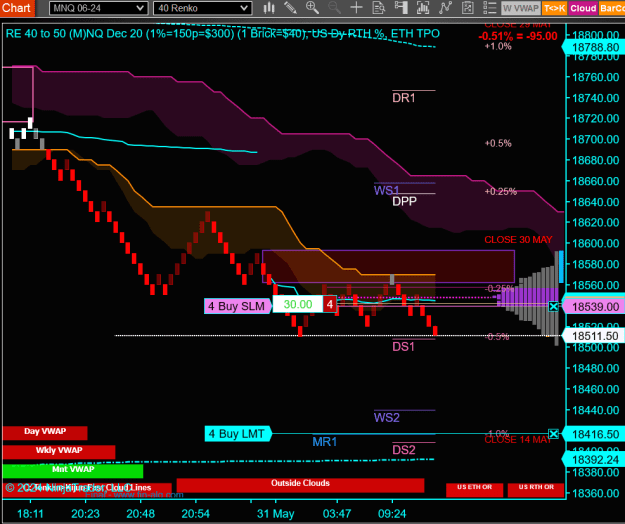Open the Data Box icon
The width and height of the screenshot is (625, 524).
[379, 8]
